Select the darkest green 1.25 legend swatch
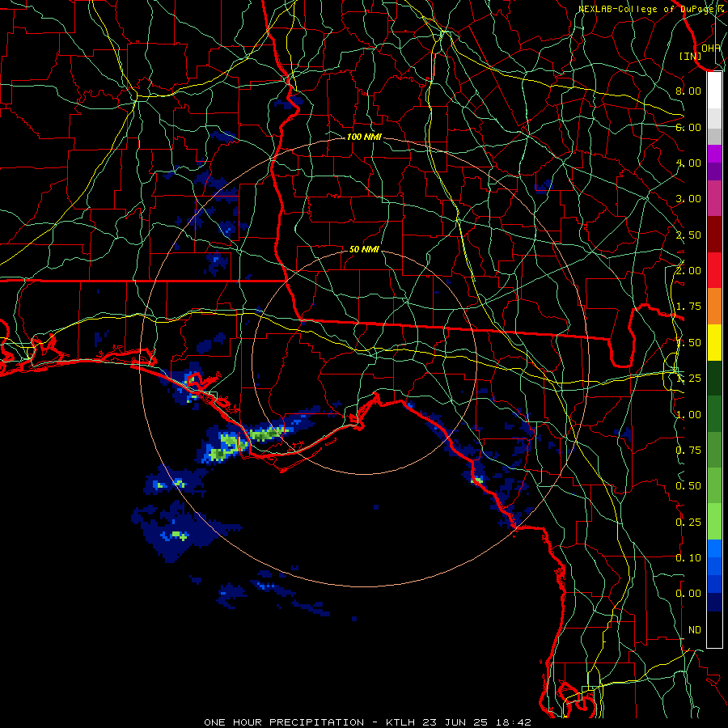The width and height of the screenshot is (728, 728). tap(714, 379)
